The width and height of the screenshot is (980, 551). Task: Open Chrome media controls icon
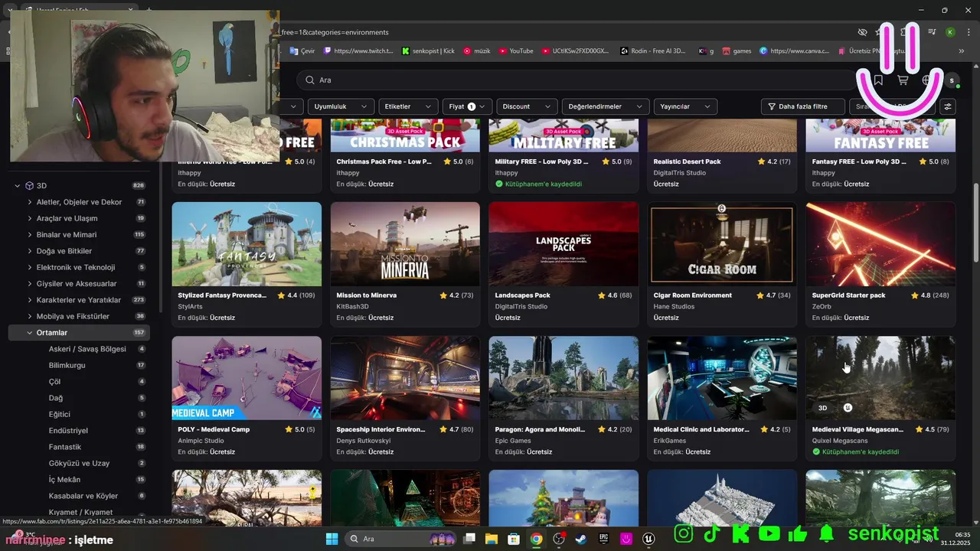click(x=932, y=32)
